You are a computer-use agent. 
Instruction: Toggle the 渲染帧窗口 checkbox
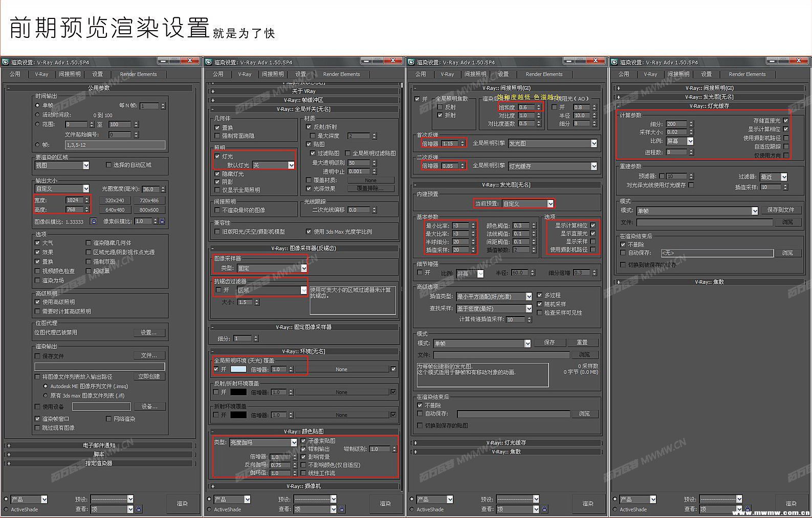pyautogui.click(x=37, y=419)
